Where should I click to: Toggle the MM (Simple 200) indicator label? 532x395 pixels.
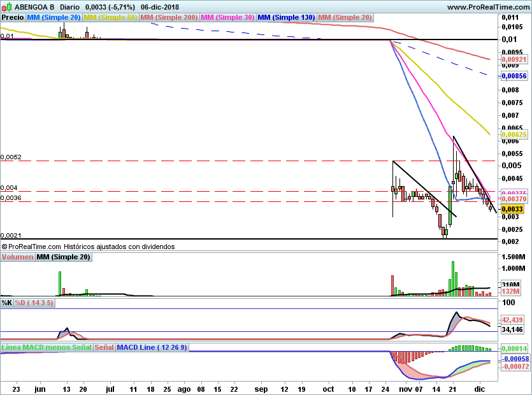[169, 17]
